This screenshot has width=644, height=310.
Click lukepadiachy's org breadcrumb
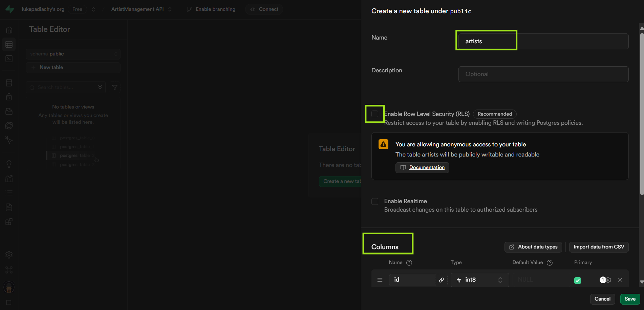(43, 9)
